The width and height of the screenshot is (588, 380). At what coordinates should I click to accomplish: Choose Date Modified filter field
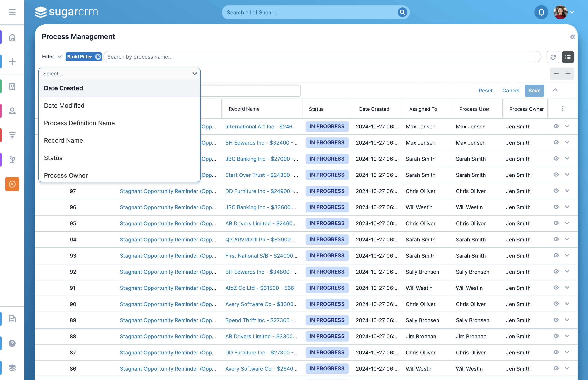point(119,106)
